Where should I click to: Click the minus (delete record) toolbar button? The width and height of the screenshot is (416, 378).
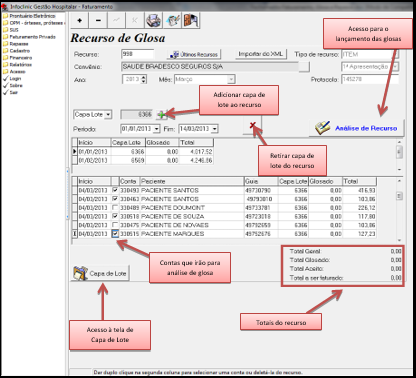coord(98,21)
